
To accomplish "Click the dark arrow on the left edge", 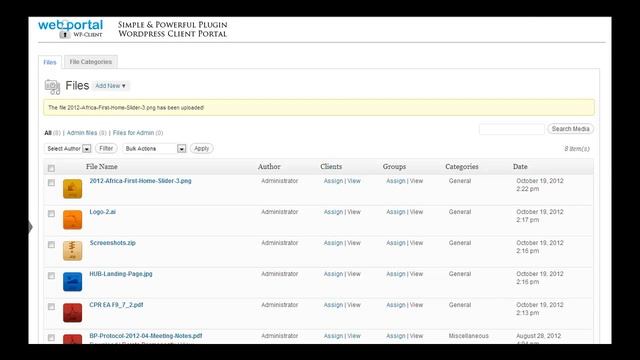I will point(31,227).
